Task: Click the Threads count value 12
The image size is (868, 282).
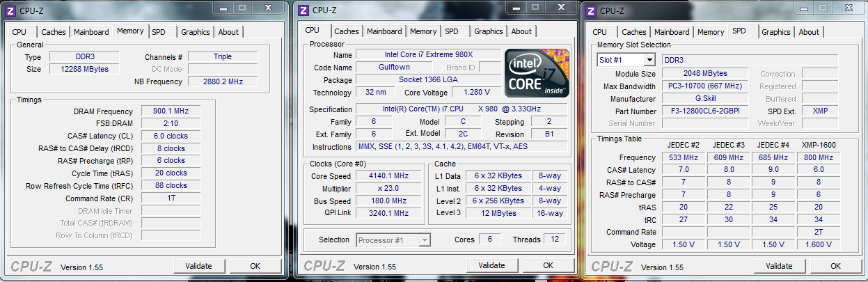Action: click(555, 240)
